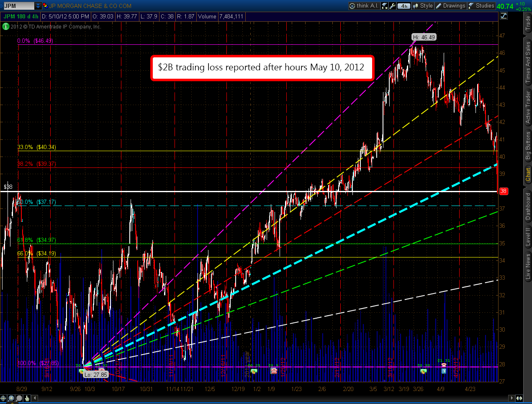Click the $0.25 dividend icon near 1/2

(254, 371)
